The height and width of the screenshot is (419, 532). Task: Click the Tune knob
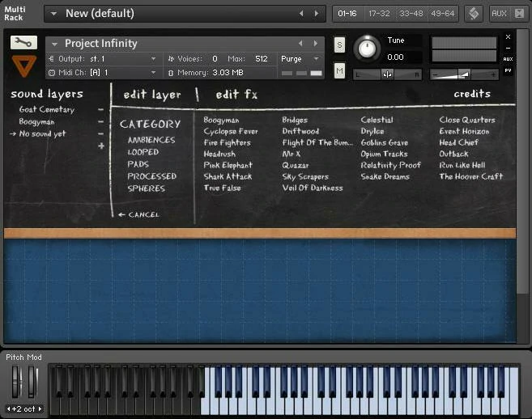pos(367,48)
